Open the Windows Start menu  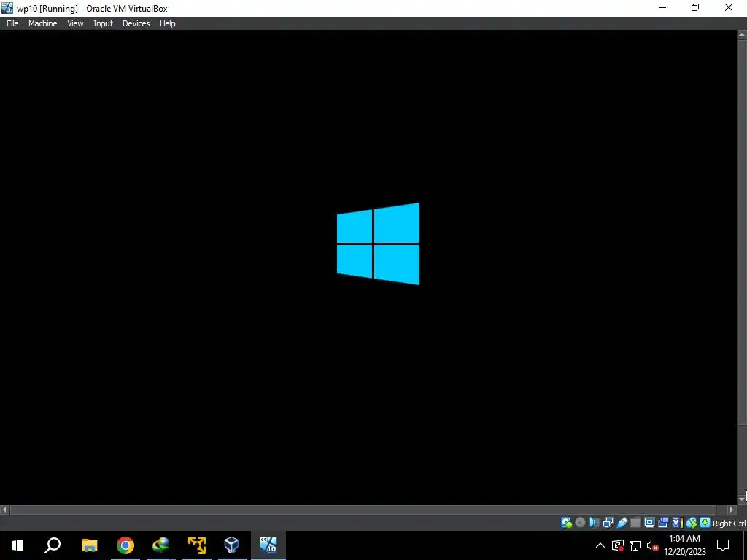pos(18,545)
